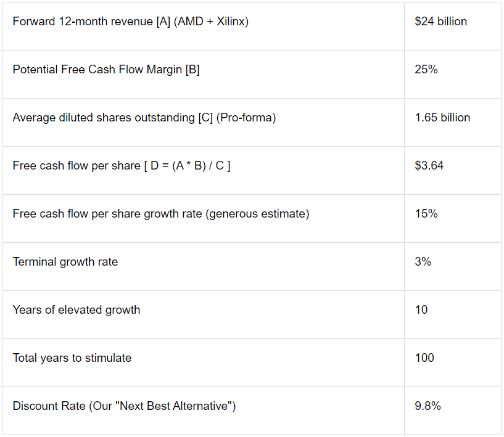
Task: Select the Forward 12-month revenue label cell
Action: [203, 27]
